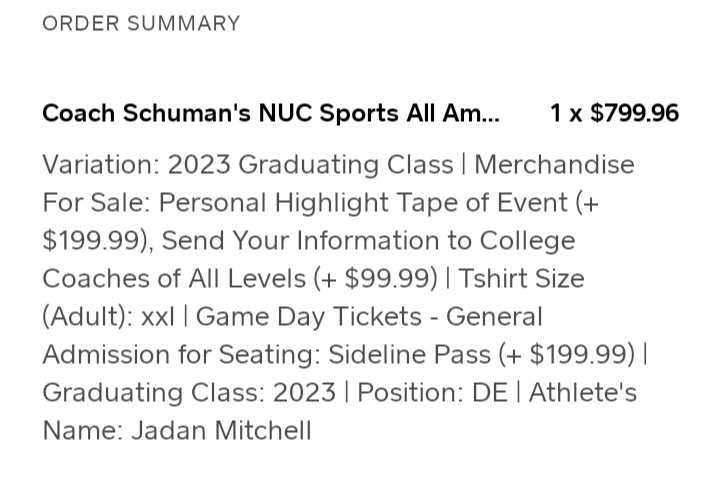
Task: Select the Graduating Class: 2023 detail line
Action: click(189, 393)
